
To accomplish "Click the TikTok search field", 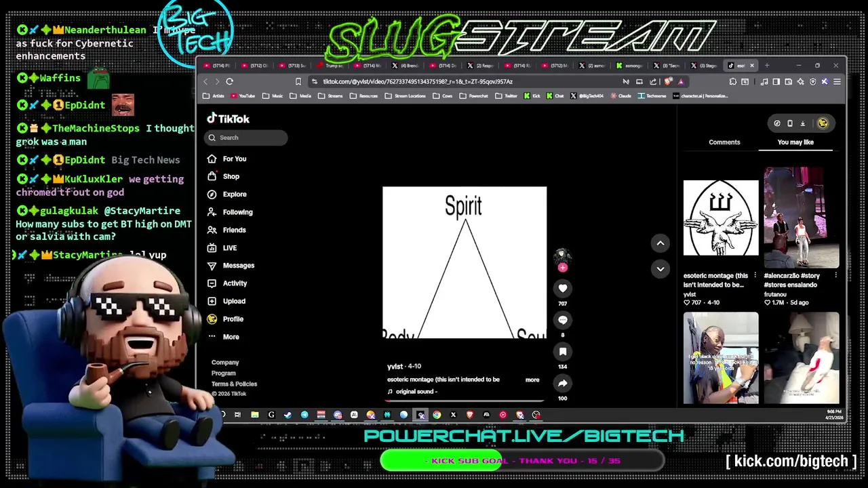I will 245,138.
